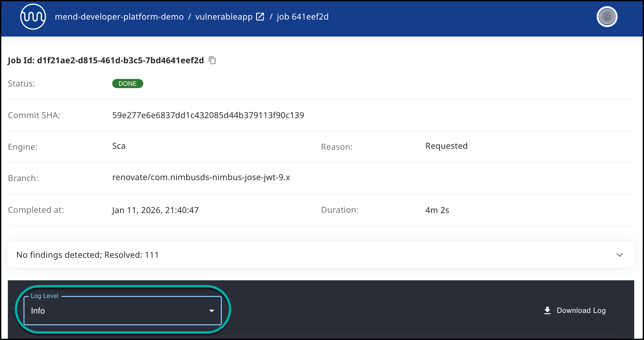This screenshot has height=340, width=644.
Task: Copy the Job Id to clipboard
Action: click(212, 60)
